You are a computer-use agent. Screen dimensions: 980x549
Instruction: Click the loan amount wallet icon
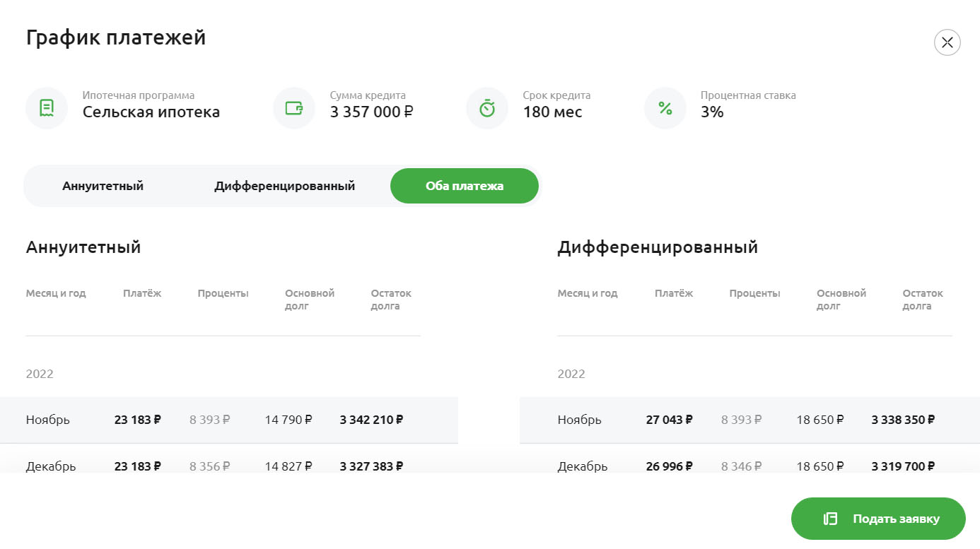[294, 108]
